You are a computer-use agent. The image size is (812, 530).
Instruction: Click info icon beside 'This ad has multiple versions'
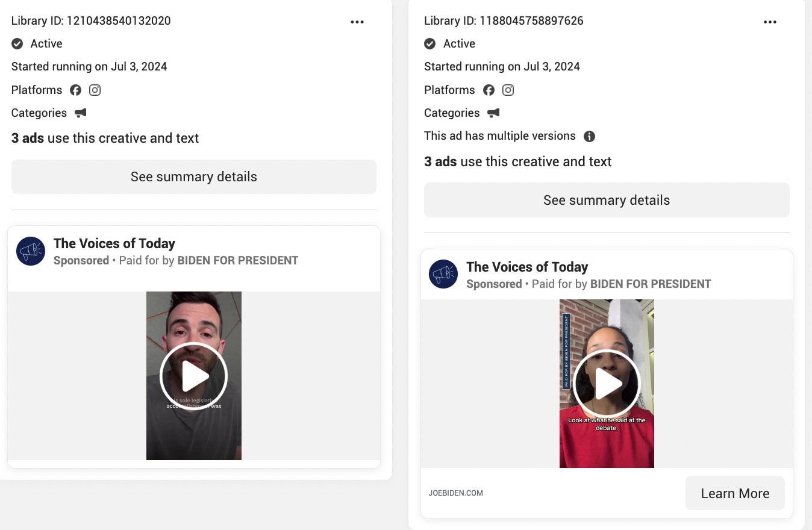click(x=590, y=136)
